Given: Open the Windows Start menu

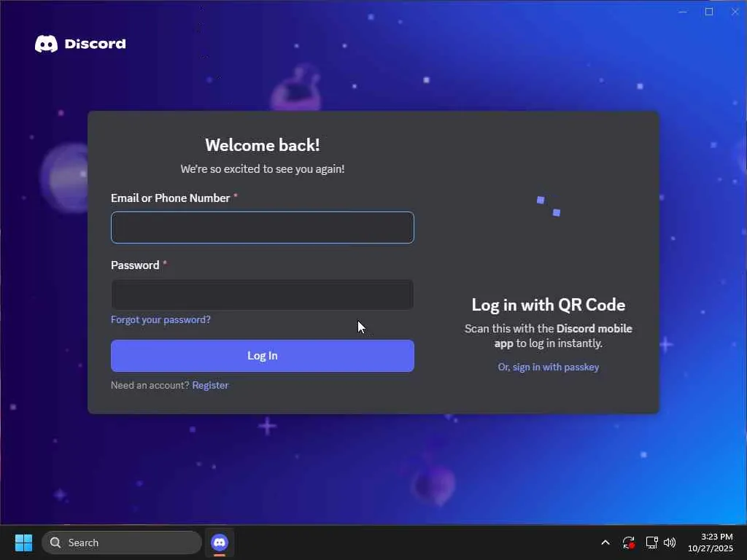Looking at the screenshot, I should coord(23,542).
